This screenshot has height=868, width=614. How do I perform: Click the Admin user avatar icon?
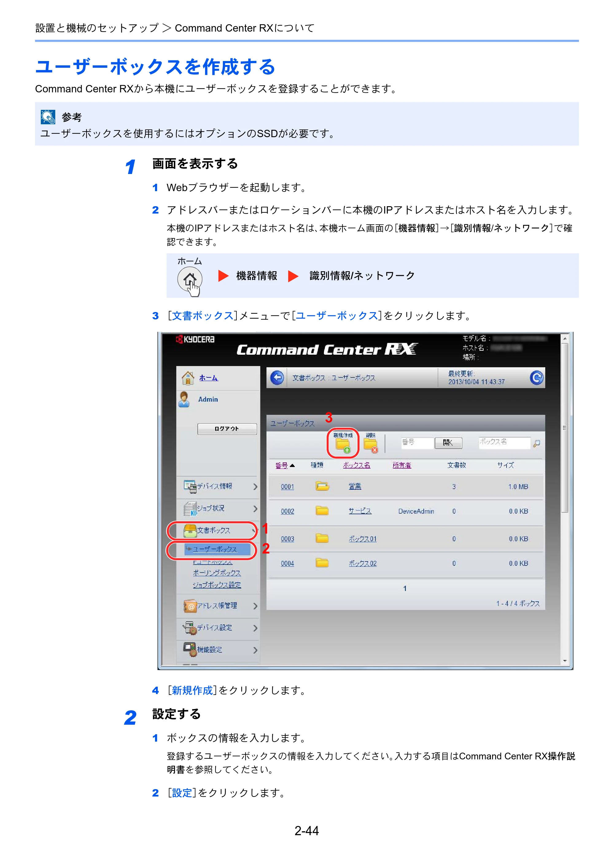click(184, 399)
